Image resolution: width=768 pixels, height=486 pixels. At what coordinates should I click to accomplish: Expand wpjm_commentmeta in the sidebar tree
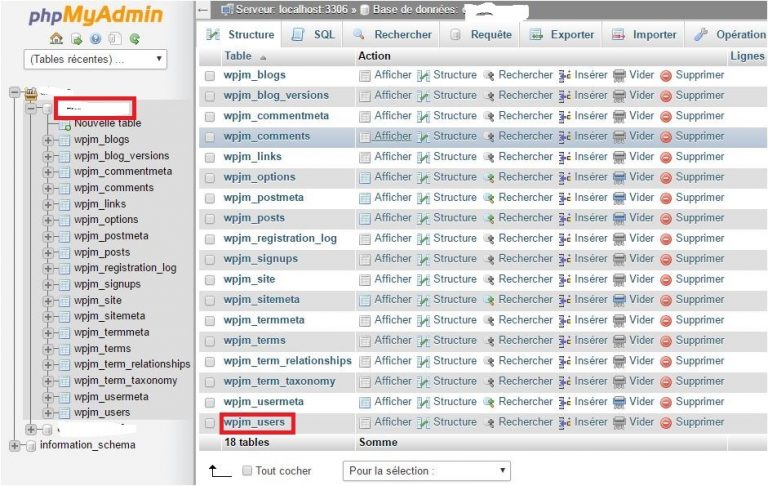click(x=48, y=172)
